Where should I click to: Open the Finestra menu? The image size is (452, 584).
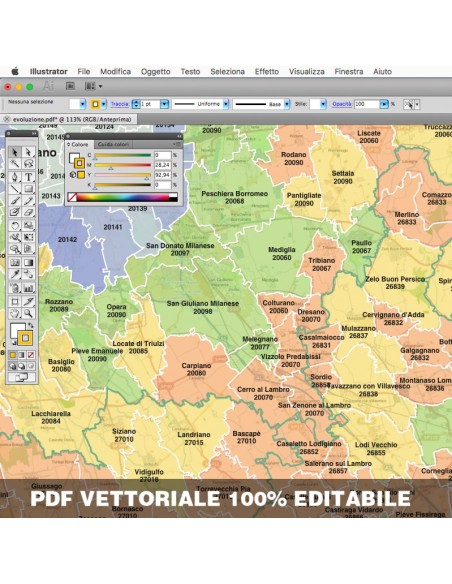[x=349, y=72]
